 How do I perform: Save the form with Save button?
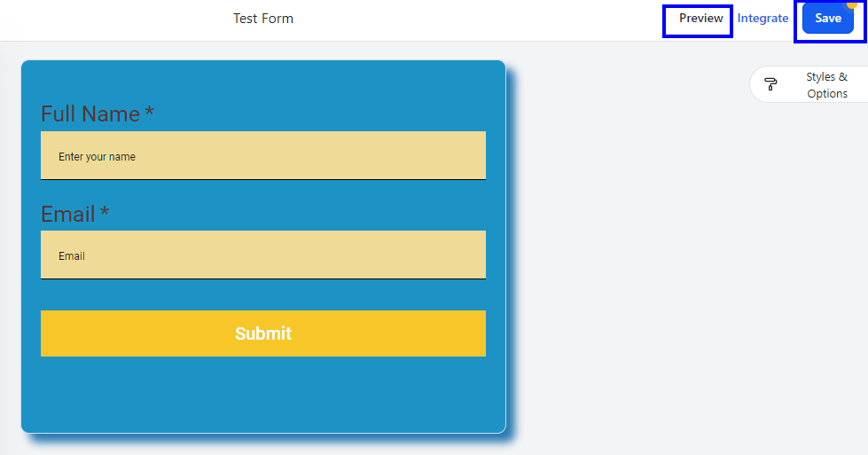(827, 19)
